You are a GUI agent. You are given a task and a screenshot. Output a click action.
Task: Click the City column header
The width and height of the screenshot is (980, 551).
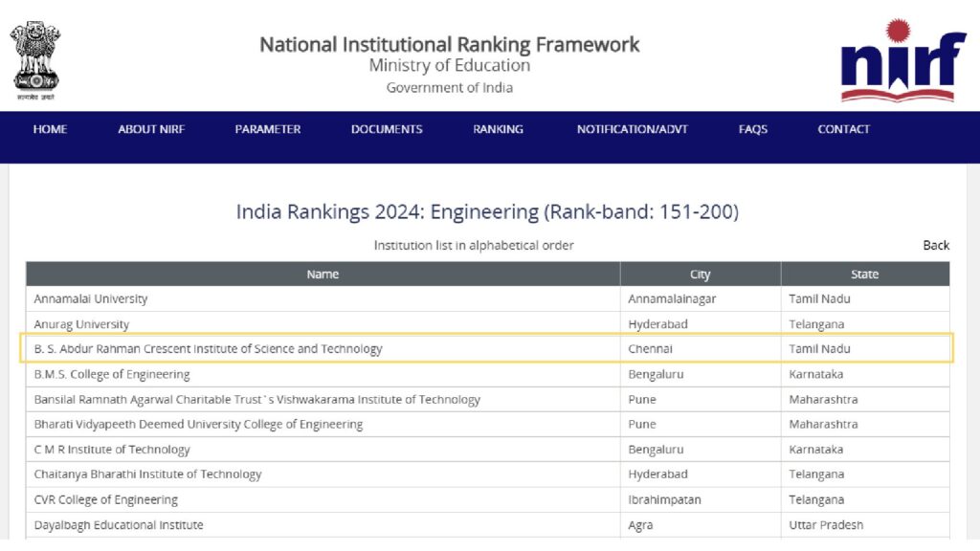701,275
